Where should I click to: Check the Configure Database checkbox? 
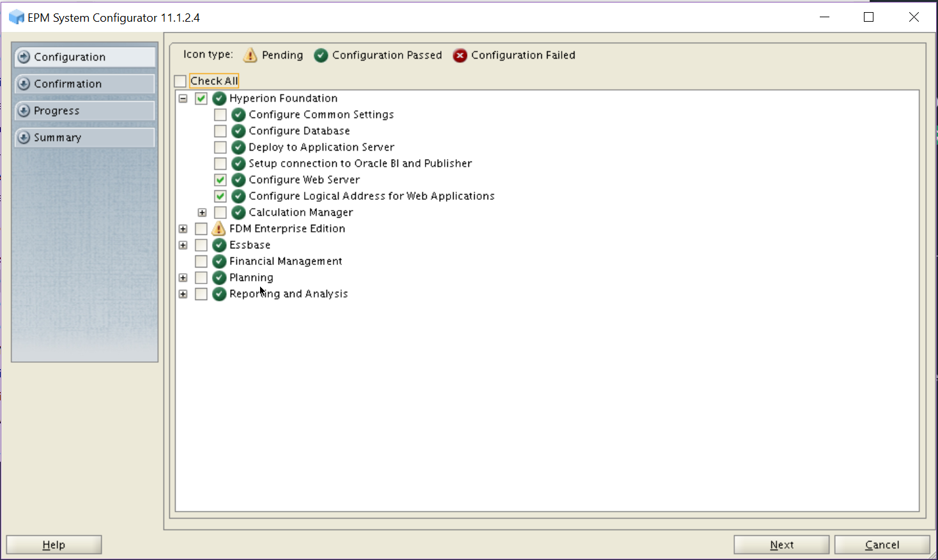[x=220, y=131]
